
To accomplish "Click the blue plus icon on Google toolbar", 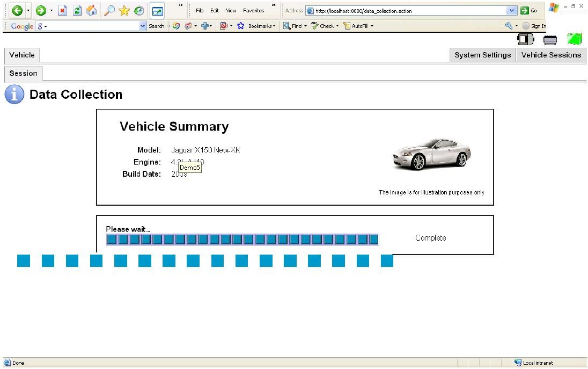I will pos(205,26).
